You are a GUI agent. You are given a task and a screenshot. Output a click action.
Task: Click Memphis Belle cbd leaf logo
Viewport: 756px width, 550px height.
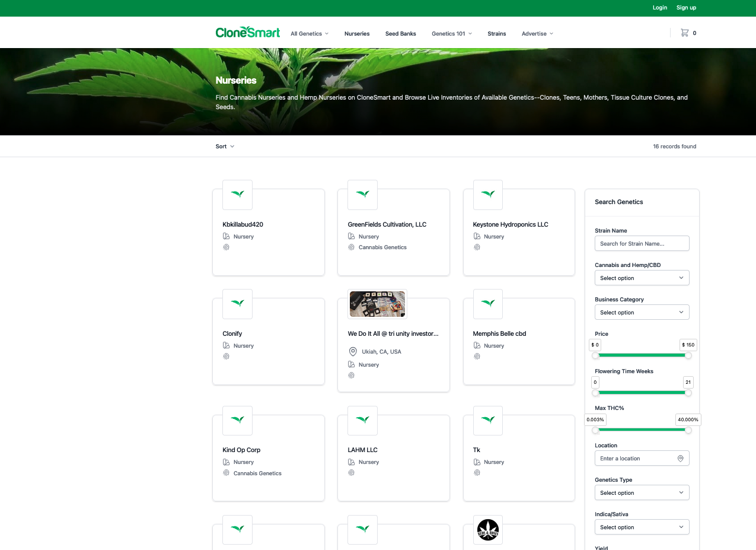488,304
